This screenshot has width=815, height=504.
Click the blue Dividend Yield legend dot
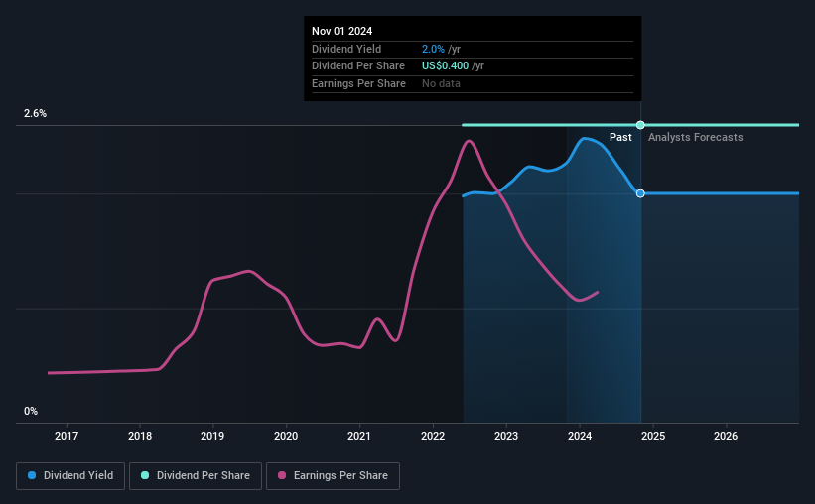pos(32,475)
